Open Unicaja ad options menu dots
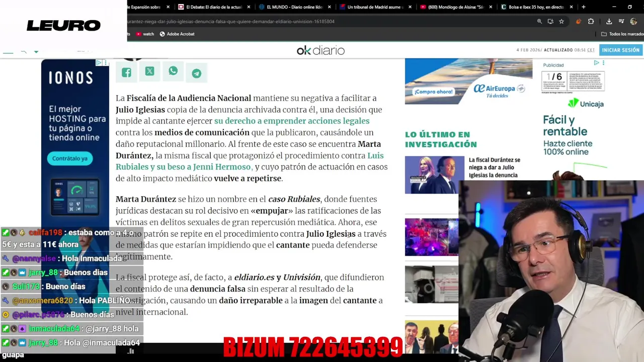The width and height of the screenshot is (644, 362). pos(603,63)
